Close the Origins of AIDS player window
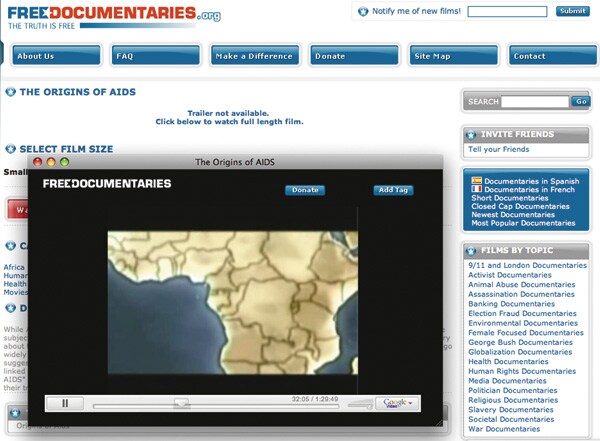This screenshot has width=600, height=441. (x=38, y=162)
